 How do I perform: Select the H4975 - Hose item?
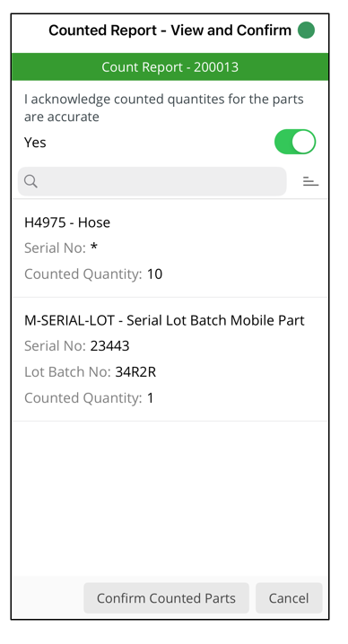click(170, 248)
